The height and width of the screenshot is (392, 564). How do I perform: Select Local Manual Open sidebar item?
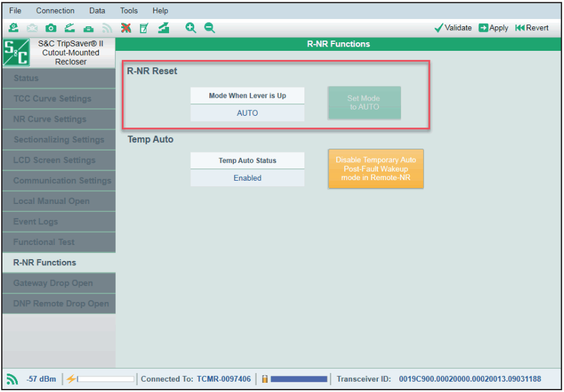tap(59, 201)
